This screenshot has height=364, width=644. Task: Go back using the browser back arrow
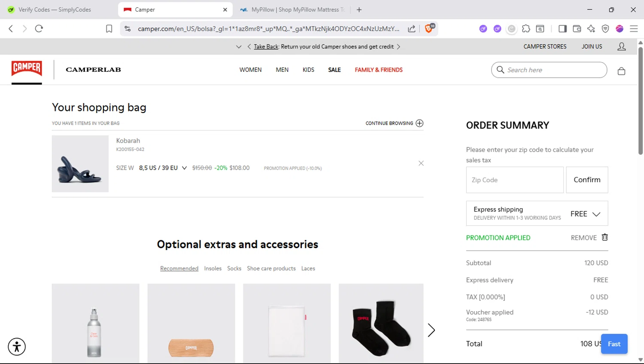(x=11, y=29)
